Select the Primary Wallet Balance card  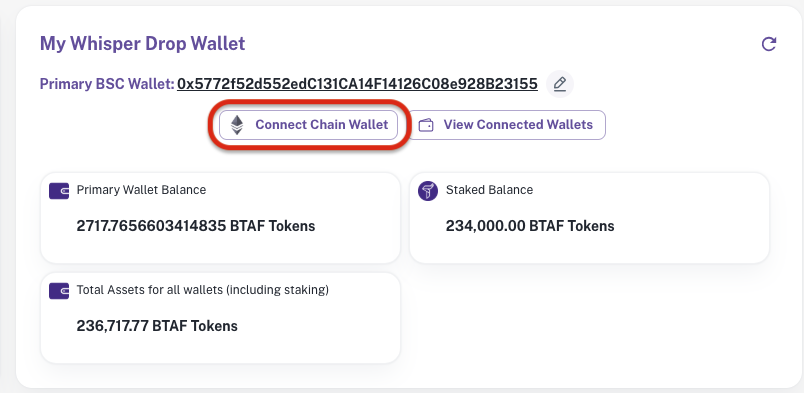point(220,218)
